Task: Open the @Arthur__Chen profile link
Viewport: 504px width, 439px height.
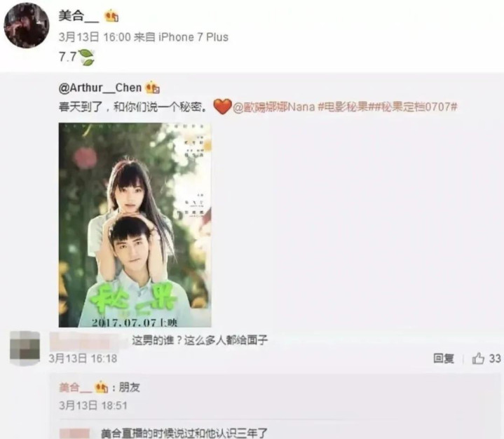Action: 100,88
